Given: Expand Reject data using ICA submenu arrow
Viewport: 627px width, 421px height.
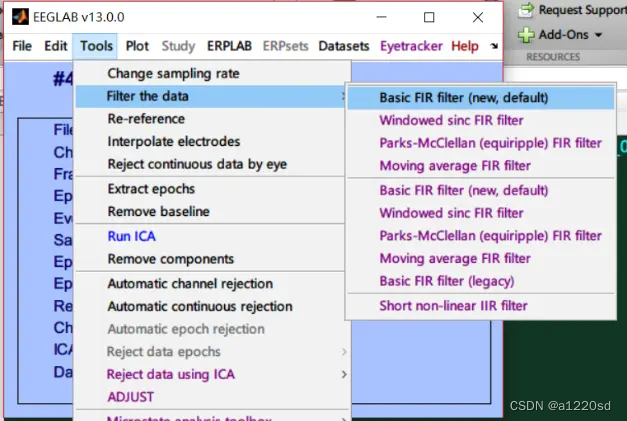Looking at the screenshot, I should (344, 375).
